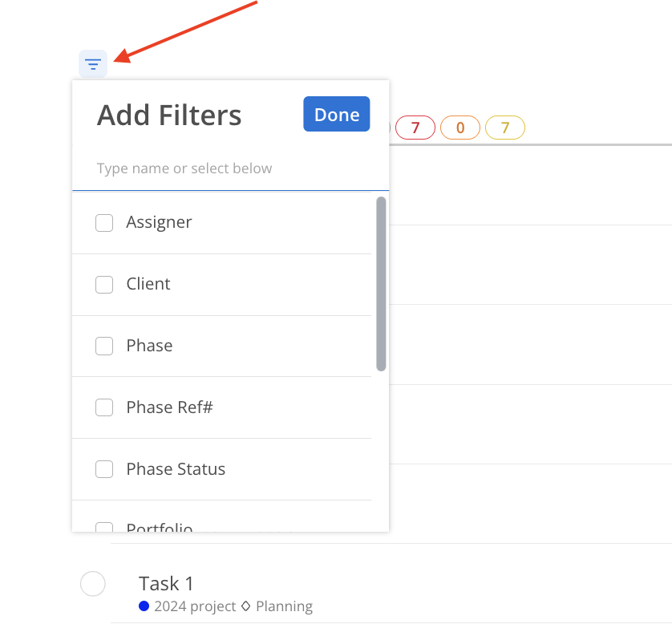Click the plain 'Phase' filter label text
The width and height of the screenshot is (672, 624).
coord(149,346)
